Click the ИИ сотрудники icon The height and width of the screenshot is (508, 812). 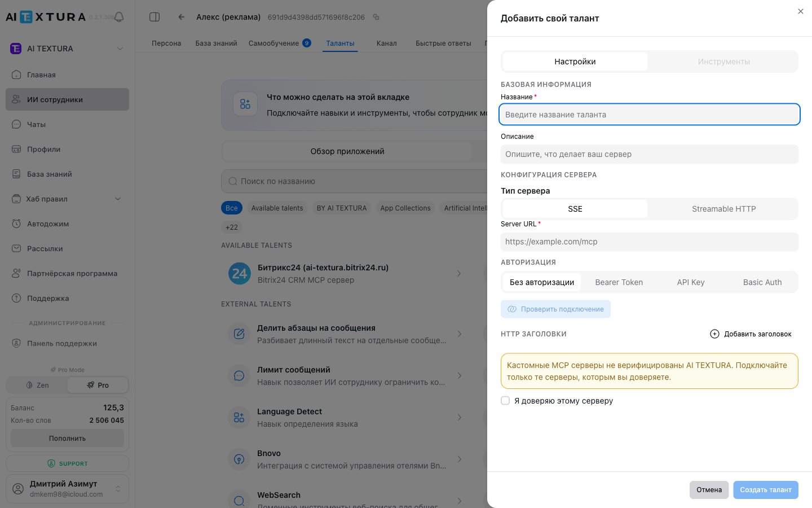(16, 99)
